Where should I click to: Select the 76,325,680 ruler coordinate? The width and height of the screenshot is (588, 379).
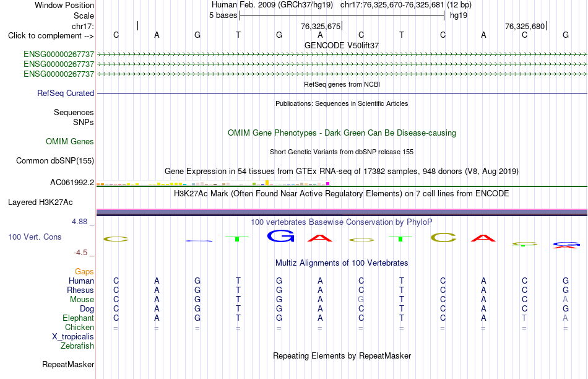point(525,26)
